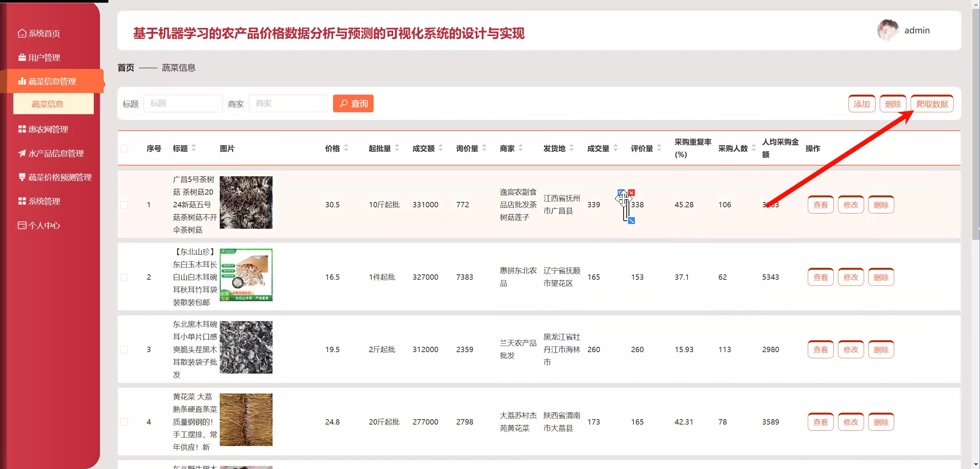This screenshot has width=980, height=469.
Task: Click 删除 for row 2
Action: [881, 277]
